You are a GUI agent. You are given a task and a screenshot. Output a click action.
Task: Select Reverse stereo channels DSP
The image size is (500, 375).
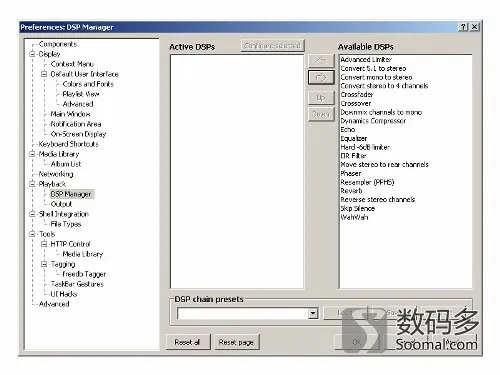click(x=378, y=200)
